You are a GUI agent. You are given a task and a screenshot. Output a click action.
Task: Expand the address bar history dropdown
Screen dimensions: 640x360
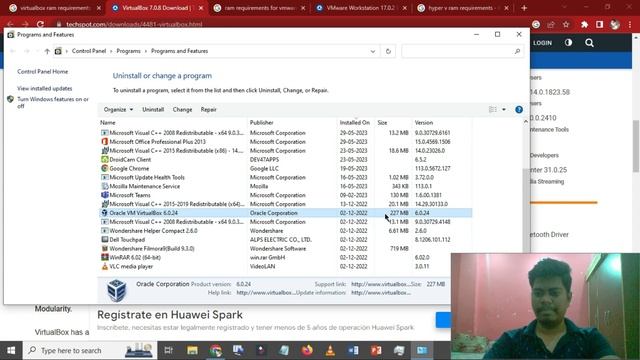pyautogui.click(x=373, y=51)
